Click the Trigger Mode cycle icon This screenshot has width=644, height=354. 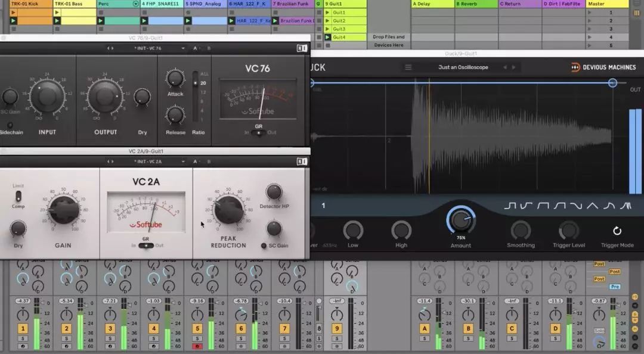617,231
